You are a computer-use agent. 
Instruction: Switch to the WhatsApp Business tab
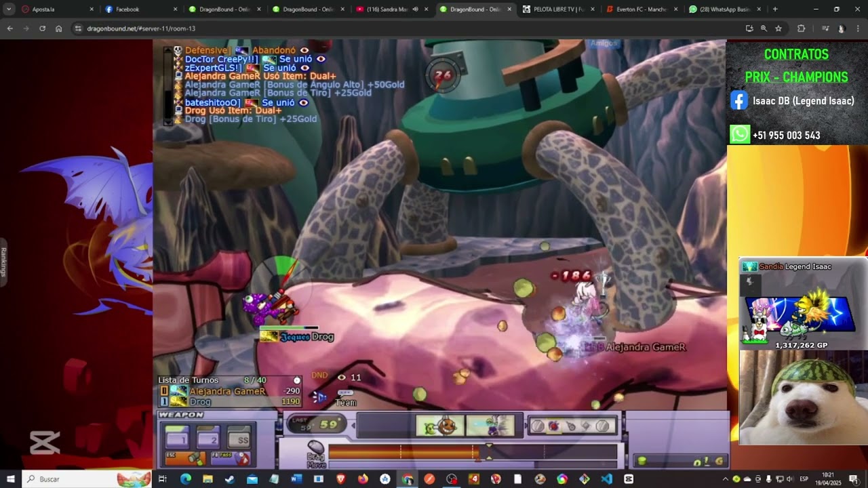pos(725,9)
